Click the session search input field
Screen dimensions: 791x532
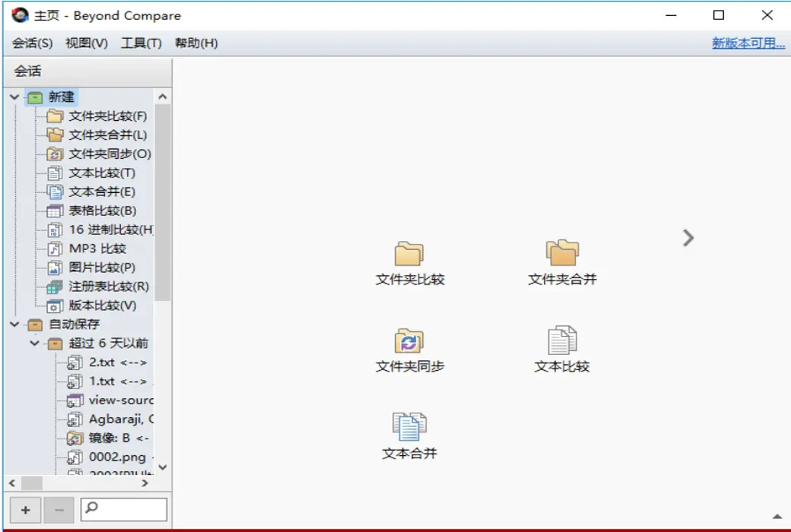pos(124,509)
